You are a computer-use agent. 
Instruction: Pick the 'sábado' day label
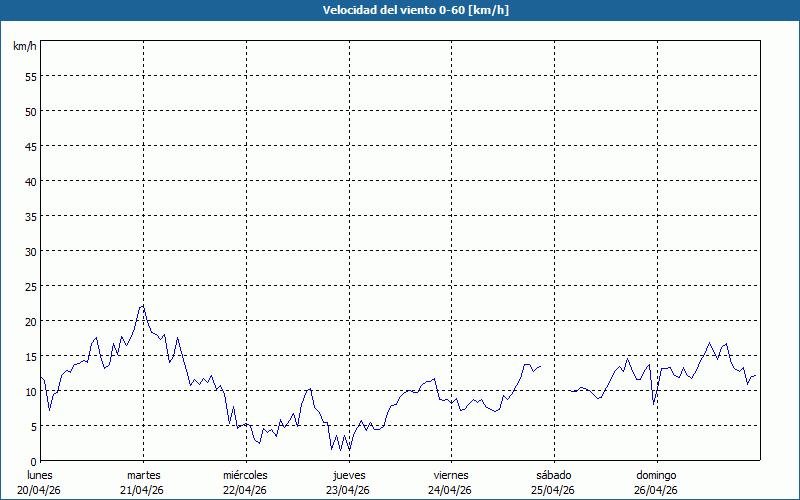point(553,475)
